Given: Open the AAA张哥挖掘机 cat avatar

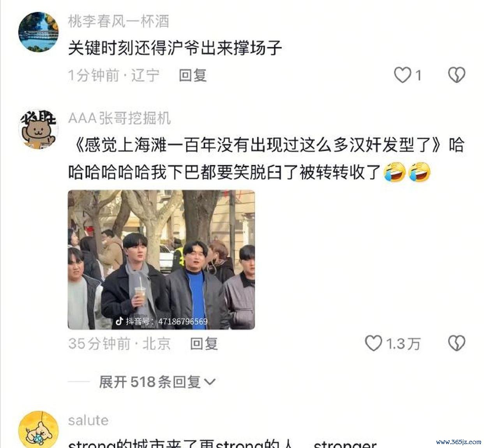Looking at the screenshot, I should point(39,129).
